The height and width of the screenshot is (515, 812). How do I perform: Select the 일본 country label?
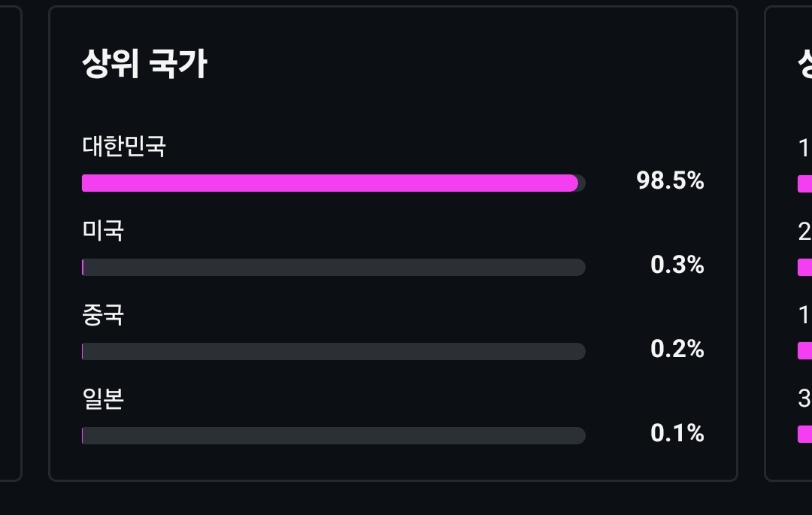point(102,399)
